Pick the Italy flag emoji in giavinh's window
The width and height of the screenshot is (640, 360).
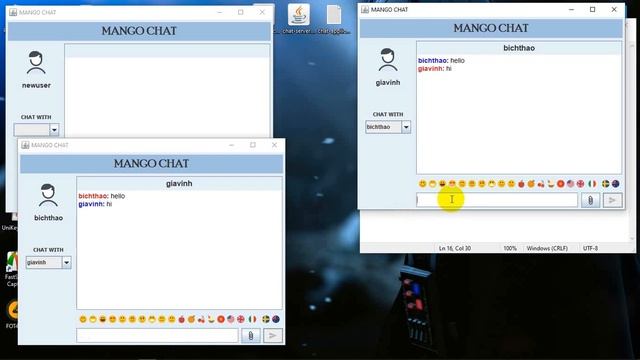point(592,184)
